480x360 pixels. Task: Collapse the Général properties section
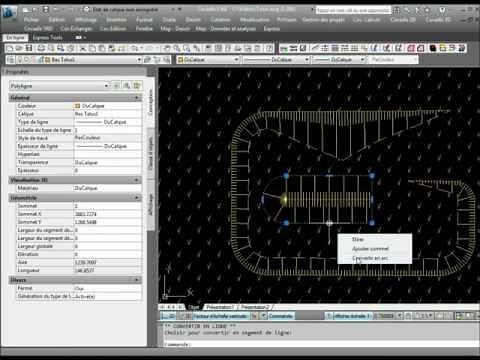(137, 98)
